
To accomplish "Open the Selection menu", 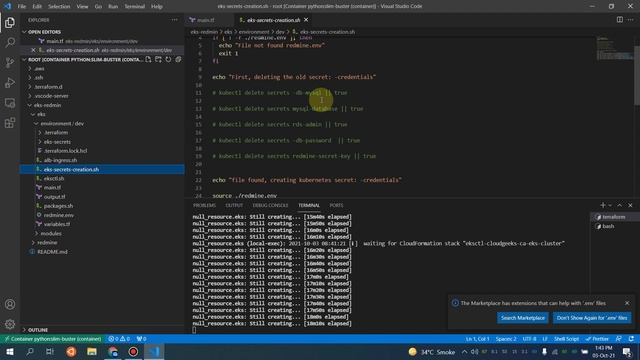I will [x=59, y=7].
